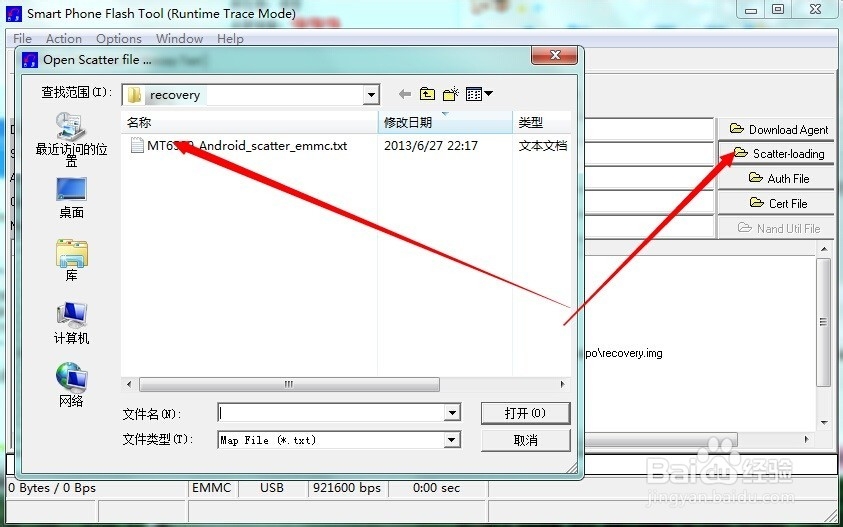843x527 pixels.
Task: Click the Download Agent button
Action: (x=776, y=129)
